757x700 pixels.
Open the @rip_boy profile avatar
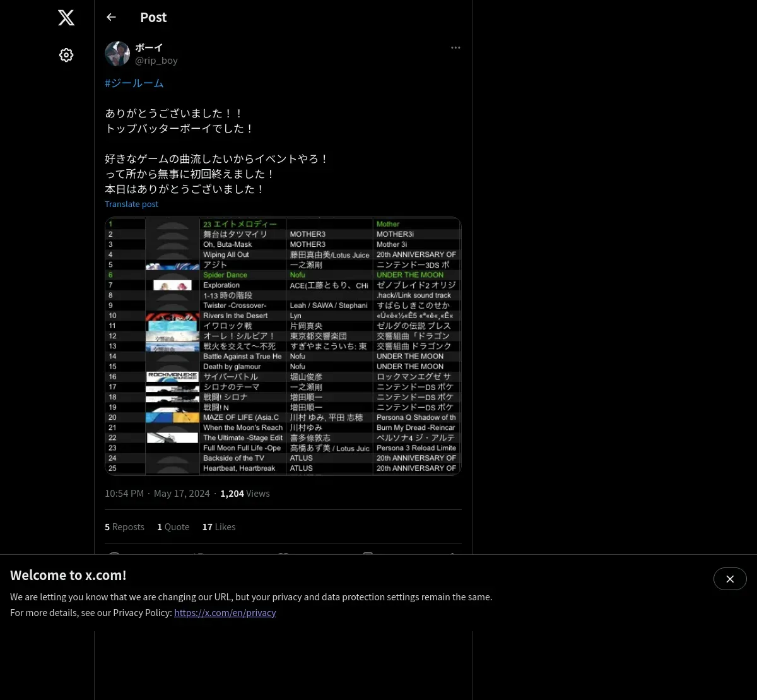point(117,54)
